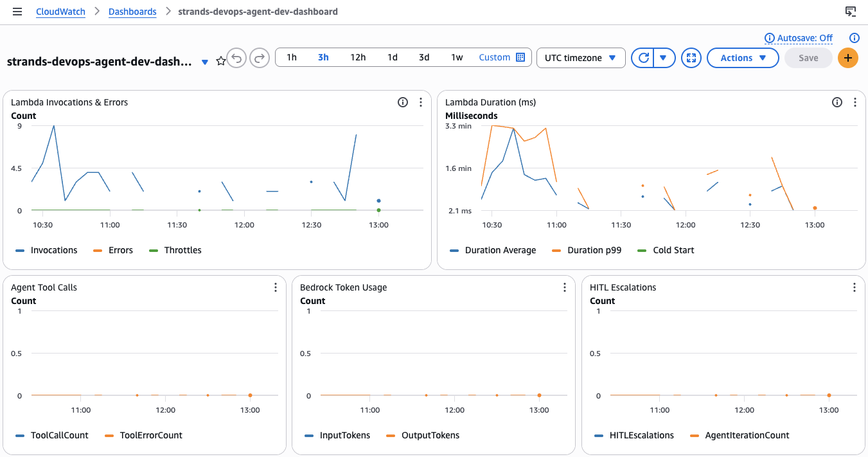
Task: Click the HITL Escalations widget title
Action: coord(623,287)
